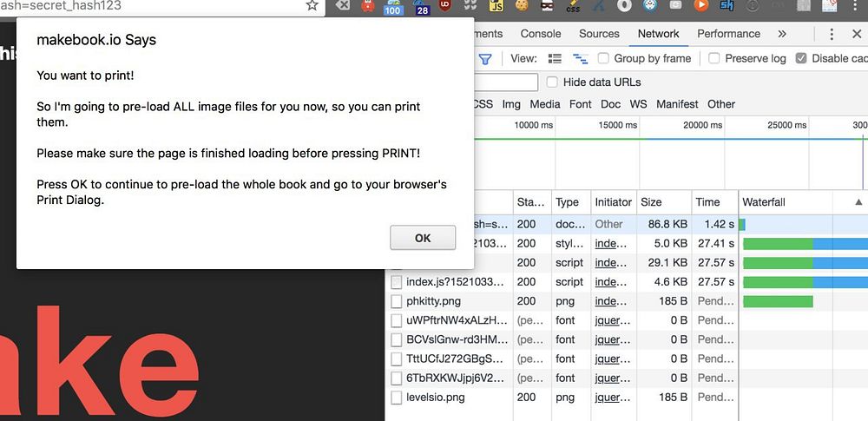Open the cookie extension icon
Image resolution: width=868 pixels, height=421 pixels.
tap(522, 5)
